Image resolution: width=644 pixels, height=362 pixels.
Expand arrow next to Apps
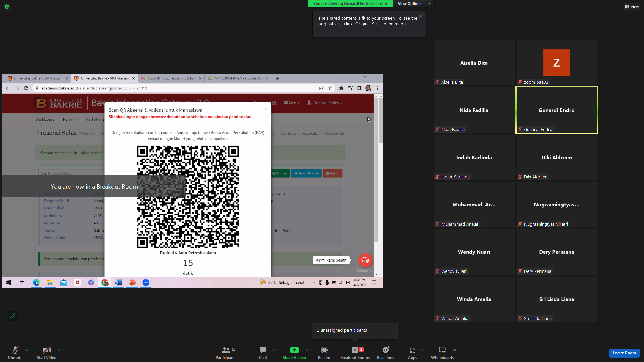(x=422, y=350)
